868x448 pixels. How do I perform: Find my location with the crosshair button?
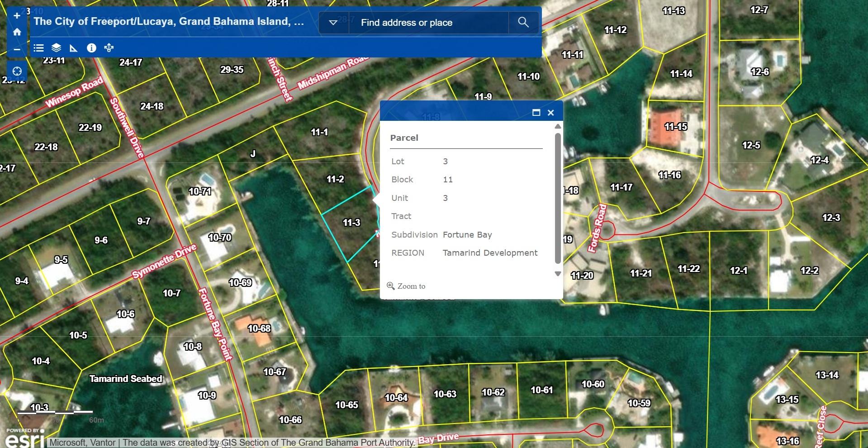pyautogui.click(x=17, y=71)
